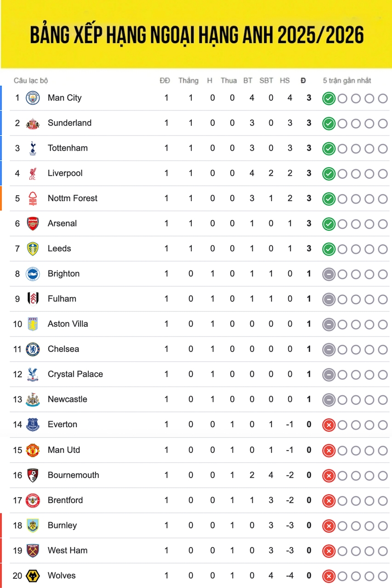Click the yellow title banner
Image resolution: width=392 pixels, height=588 pixels.
pos(196,34)
